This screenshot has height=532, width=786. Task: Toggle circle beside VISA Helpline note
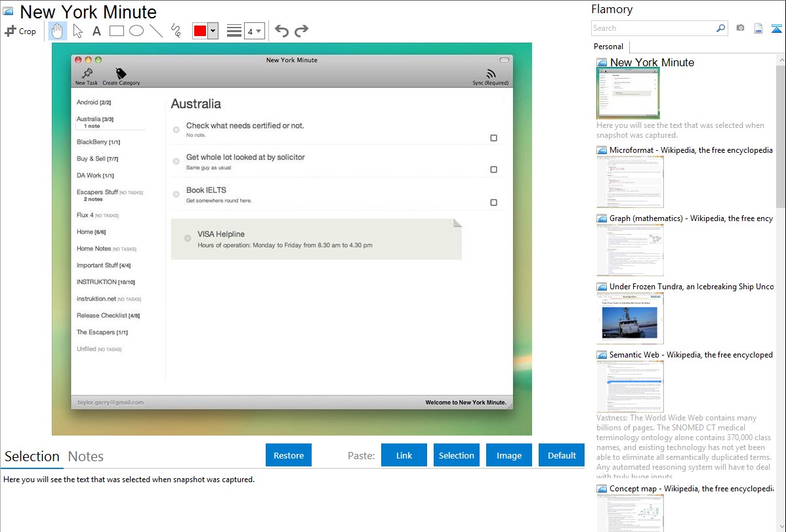(x=188, y=238)
